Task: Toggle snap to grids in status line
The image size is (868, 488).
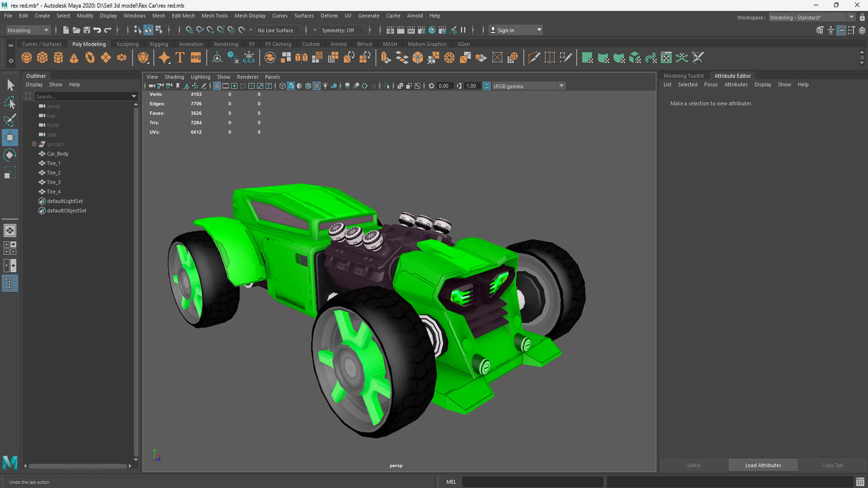Action: tap(189, 30)
